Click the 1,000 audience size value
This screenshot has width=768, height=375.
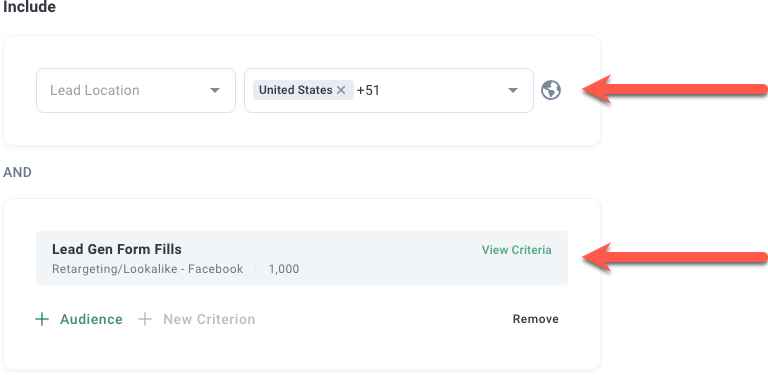tap(284, 269)
